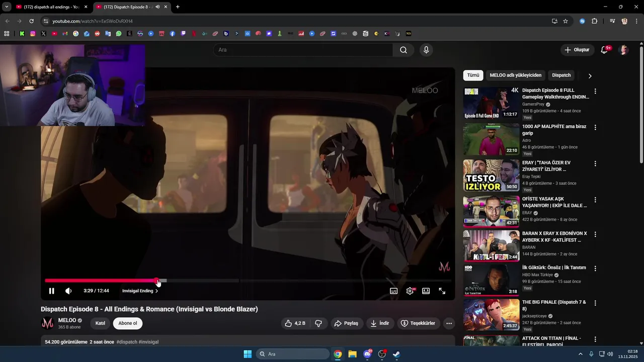Image resolution: width=644 pixels, height=362 pixels.
Task: Enter fullscreen mode on the video
Action: (442, 291)
